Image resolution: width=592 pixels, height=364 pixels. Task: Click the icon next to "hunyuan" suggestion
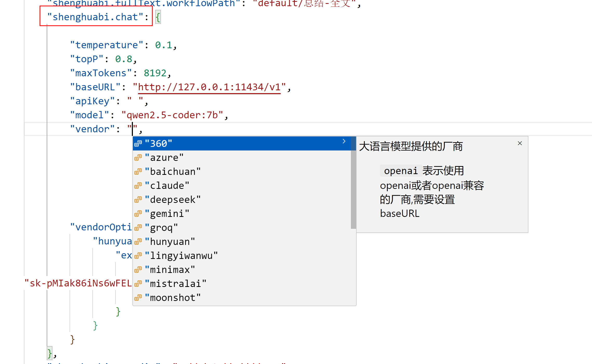click(138, 242)
